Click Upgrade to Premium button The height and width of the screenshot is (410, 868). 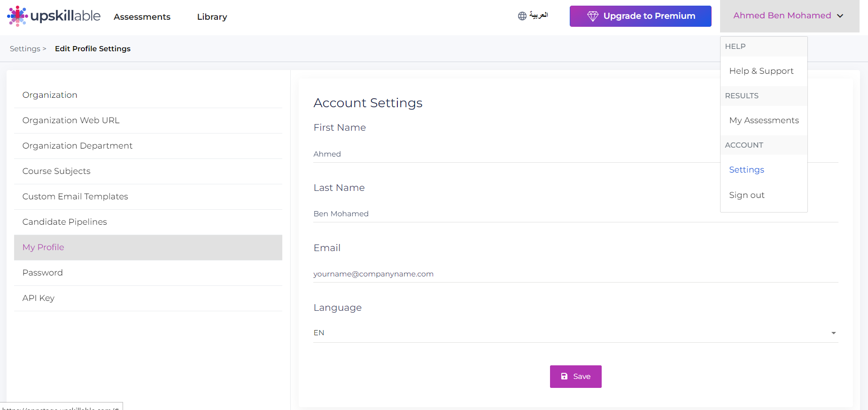pyautogui.click(x=640, y=16)
